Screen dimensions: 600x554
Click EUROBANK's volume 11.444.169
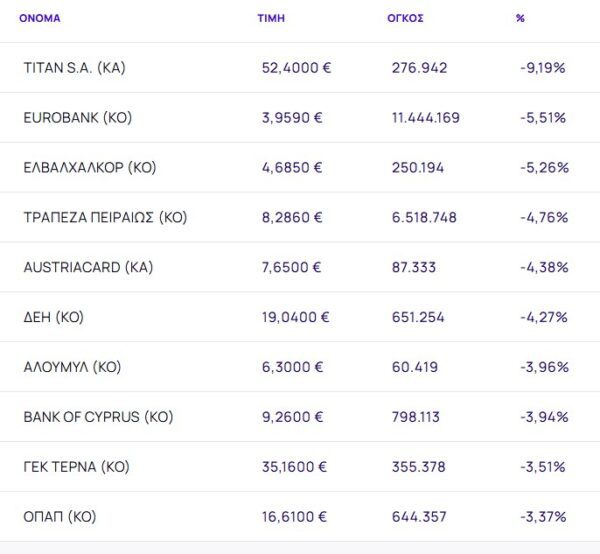(x=426, y=118)
